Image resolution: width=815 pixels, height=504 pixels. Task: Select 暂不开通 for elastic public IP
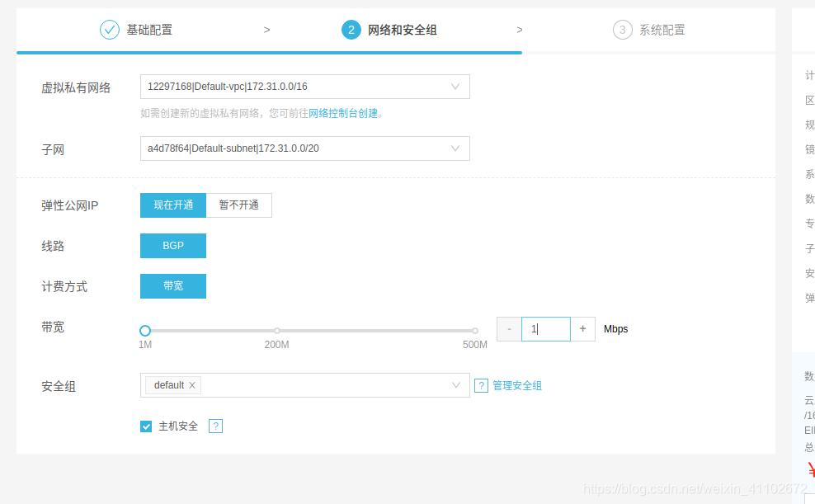238,205
